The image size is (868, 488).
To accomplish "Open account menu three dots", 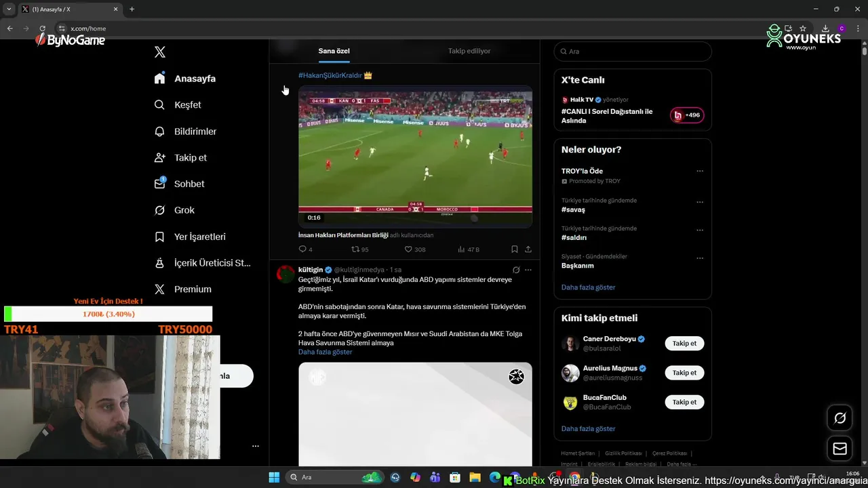I will (256, 446).
